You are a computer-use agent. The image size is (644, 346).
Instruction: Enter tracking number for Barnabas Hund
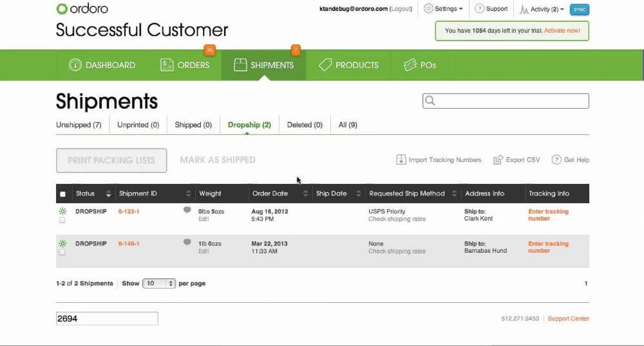tap(548, 247)
